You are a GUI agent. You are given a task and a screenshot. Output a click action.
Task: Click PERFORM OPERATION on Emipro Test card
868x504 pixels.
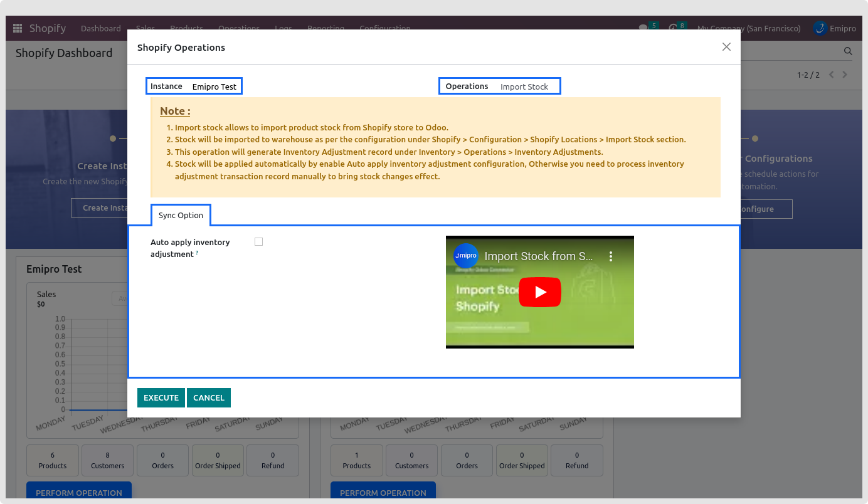click(79, 493)
